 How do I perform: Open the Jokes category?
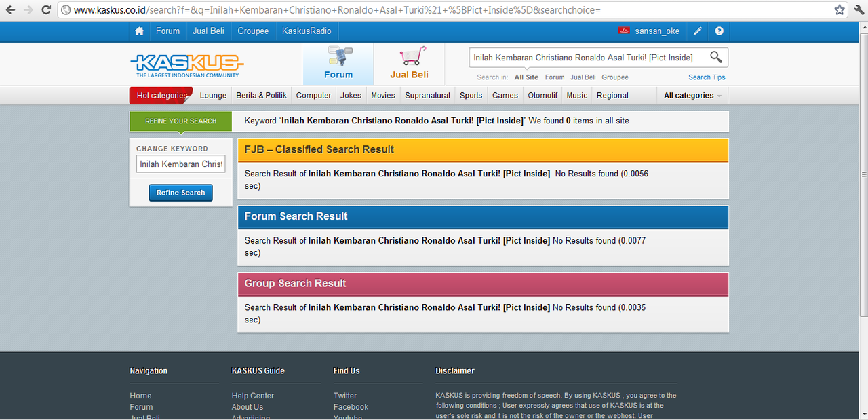351,96
